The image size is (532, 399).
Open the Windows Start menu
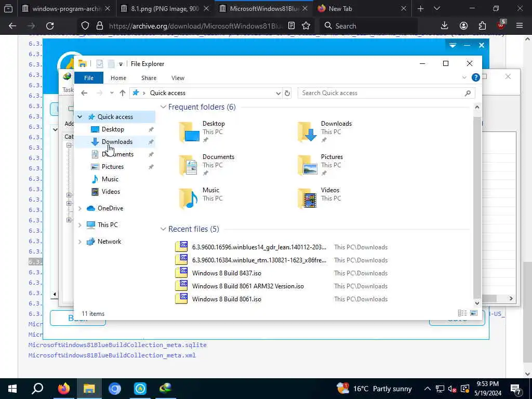tap(12, 389)
